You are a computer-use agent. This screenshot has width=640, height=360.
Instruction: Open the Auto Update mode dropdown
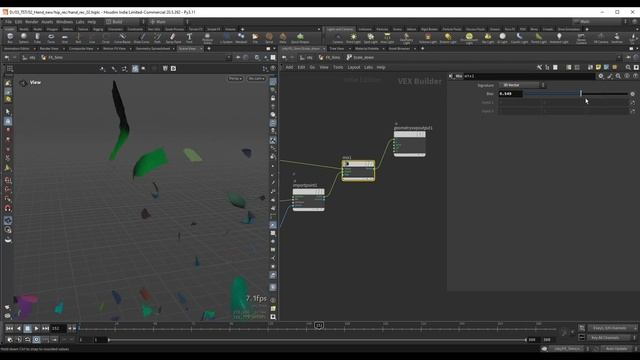pyautogui.click(x=618, y=349)
